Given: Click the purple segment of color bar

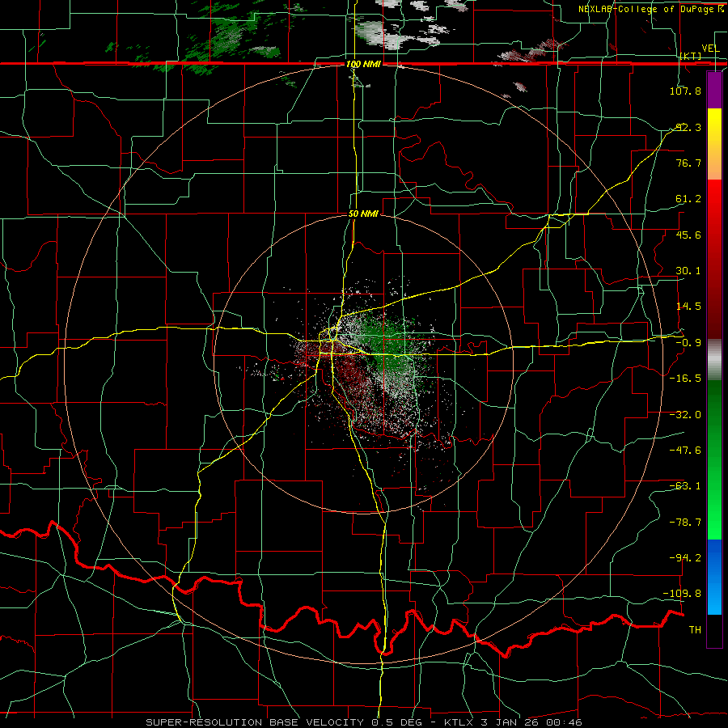Looking at the screenshot, I should tap(714, 90).
